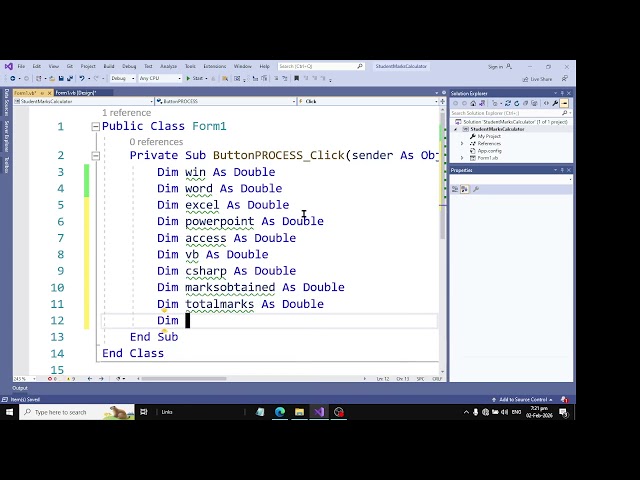Image resolution: width=640 pixels, height=480 pixels.
Task: Click the Alphabetical icon in Properties panel
Action: 464,189
